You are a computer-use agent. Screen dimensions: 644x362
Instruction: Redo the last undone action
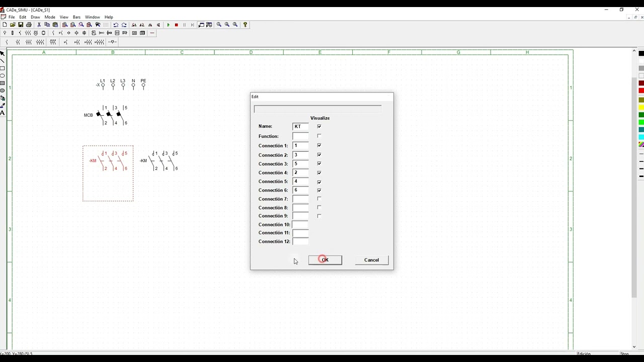(x=124, y=25)
